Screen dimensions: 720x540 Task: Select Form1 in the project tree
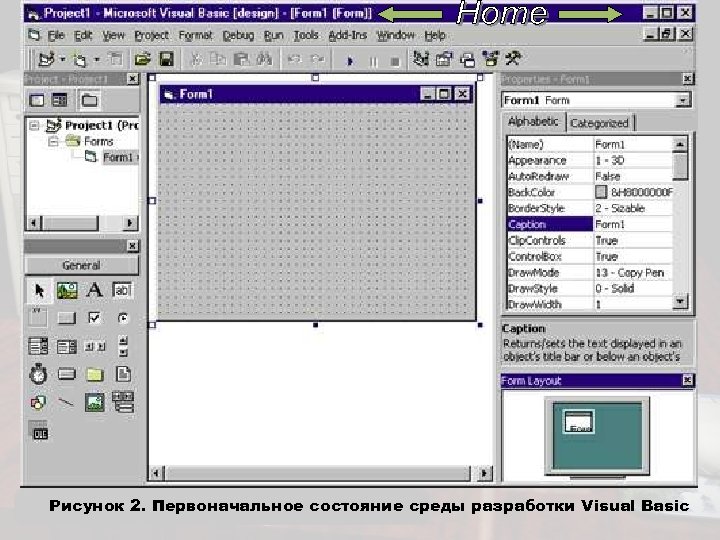pyautogui.click(x=118, y=158)
